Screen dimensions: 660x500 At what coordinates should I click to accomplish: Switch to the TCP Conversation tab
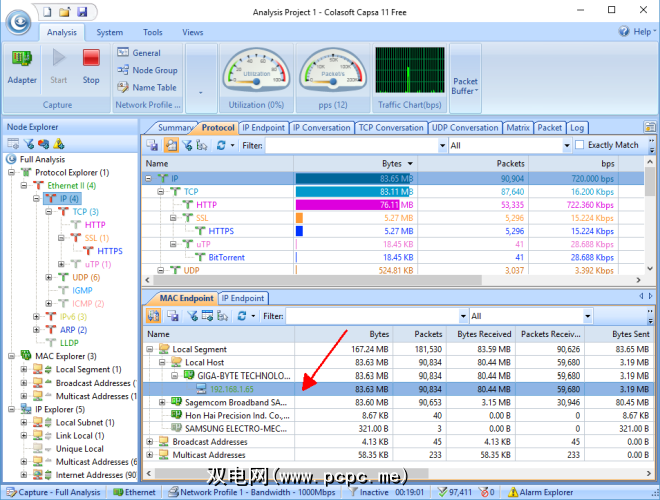click(392, 128)
